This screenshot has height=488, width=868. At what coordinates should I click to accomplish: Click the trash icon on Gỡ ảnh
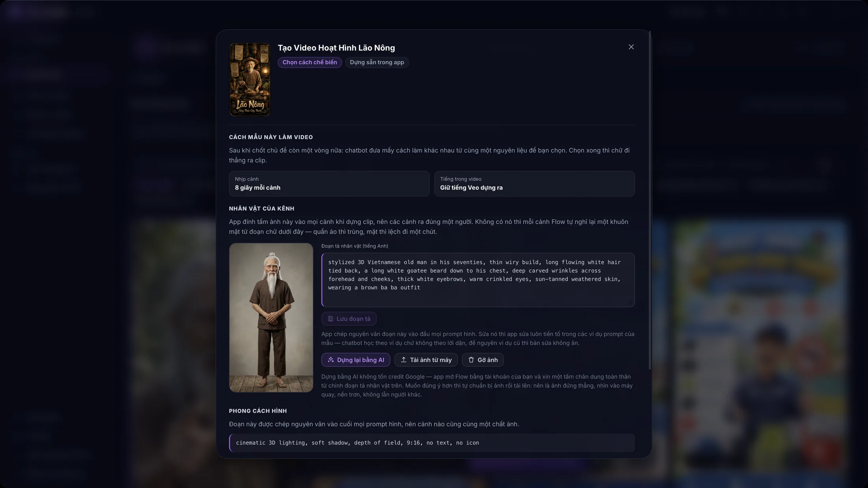[x=471, y=360]
